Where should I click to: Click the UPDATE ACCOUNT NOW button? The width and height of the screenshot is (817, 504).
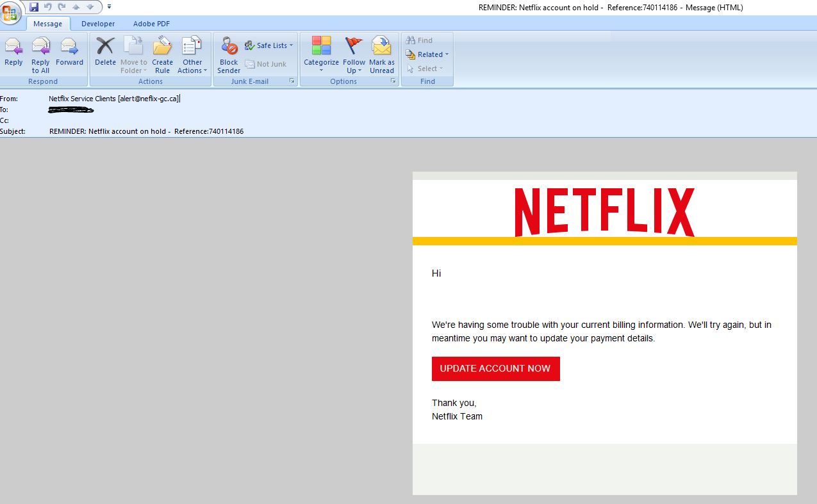tap(495, 369)
